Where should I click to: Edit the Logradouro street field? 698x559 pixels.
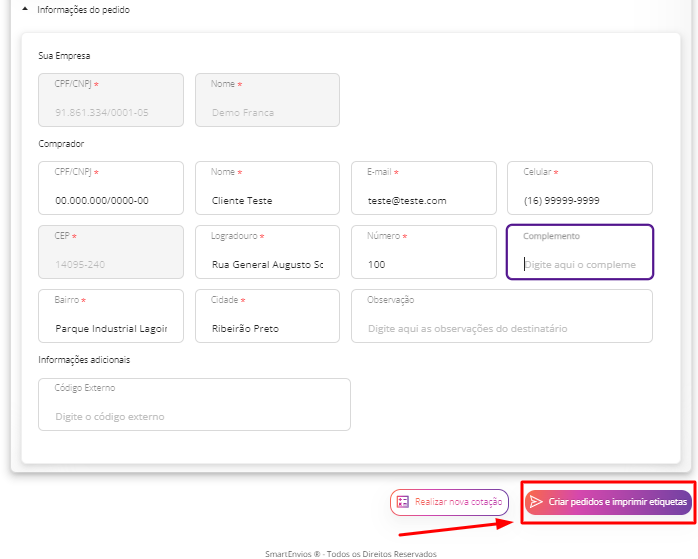pos(267,252)
